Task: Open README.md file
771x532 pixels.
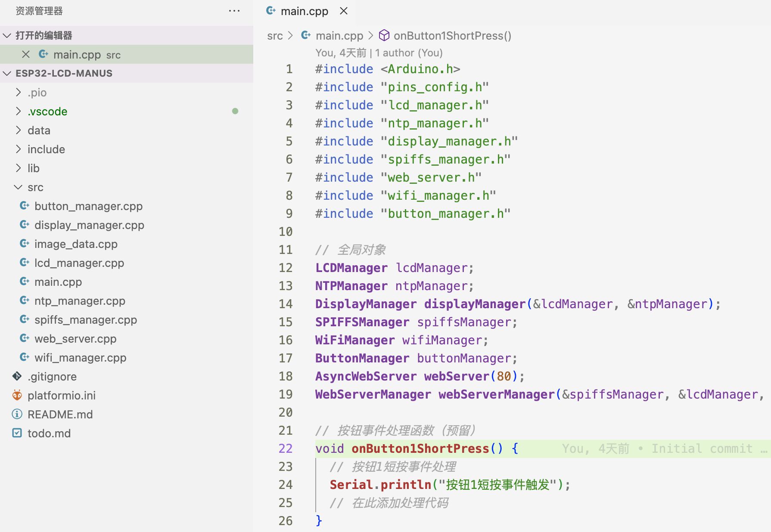Action: (60, 414)
